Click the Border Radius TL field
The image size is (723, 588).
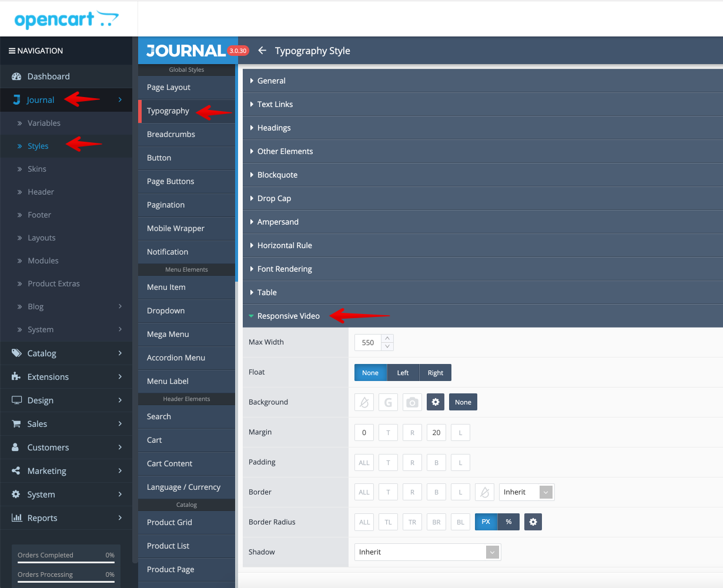click(x=388, y=522)
